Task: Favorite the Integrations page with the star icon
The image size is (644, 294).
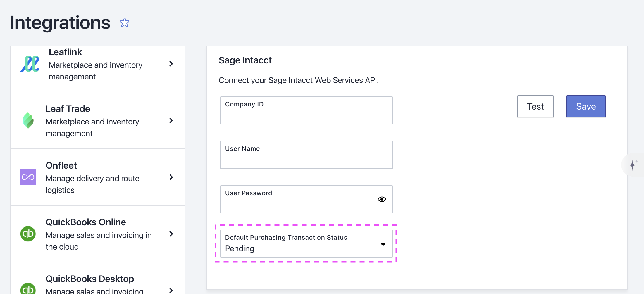Action: [125, 23]
